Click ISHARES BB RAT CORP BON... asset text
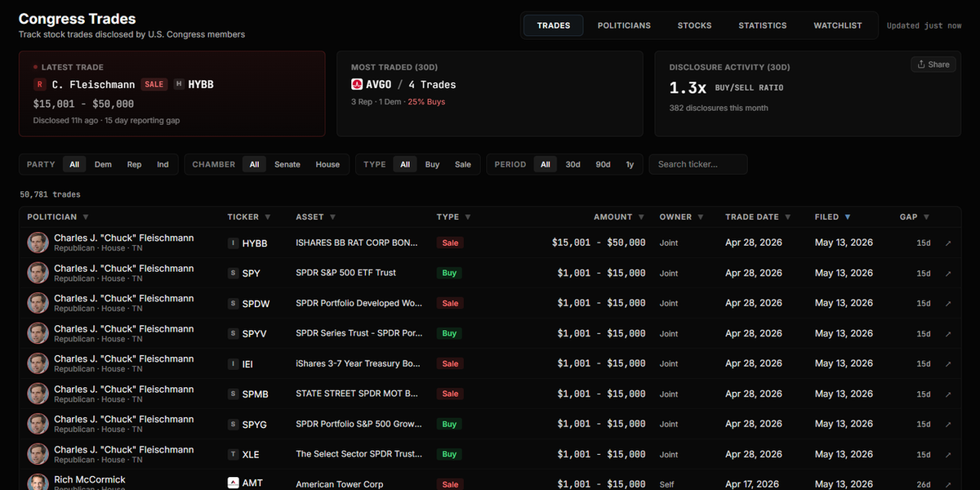This screenshot has height=490, width=980. pos(357,243)
